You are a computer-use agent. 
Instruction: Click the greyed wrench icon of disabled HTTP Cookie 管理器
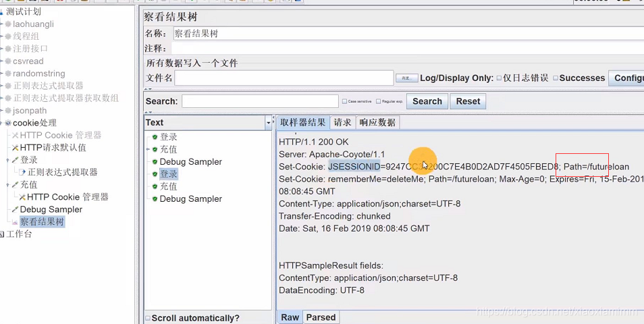(16, 136)
